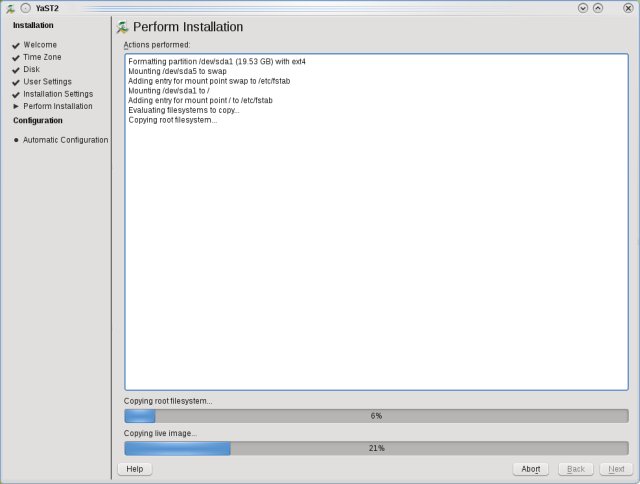Select the Time Zone step in the sidebar

click(x=42, y=57)
